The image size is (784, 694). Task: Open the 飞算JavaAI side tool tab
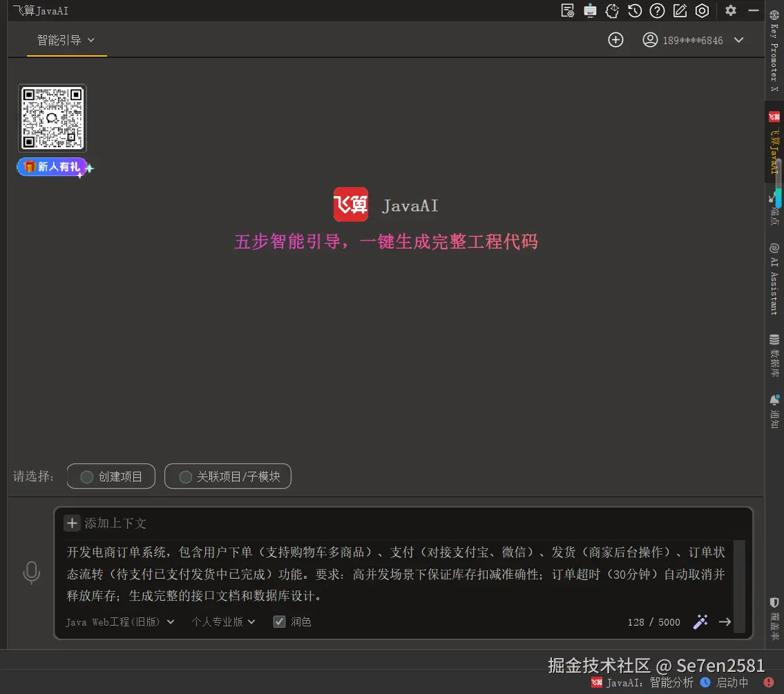point(774,143)
